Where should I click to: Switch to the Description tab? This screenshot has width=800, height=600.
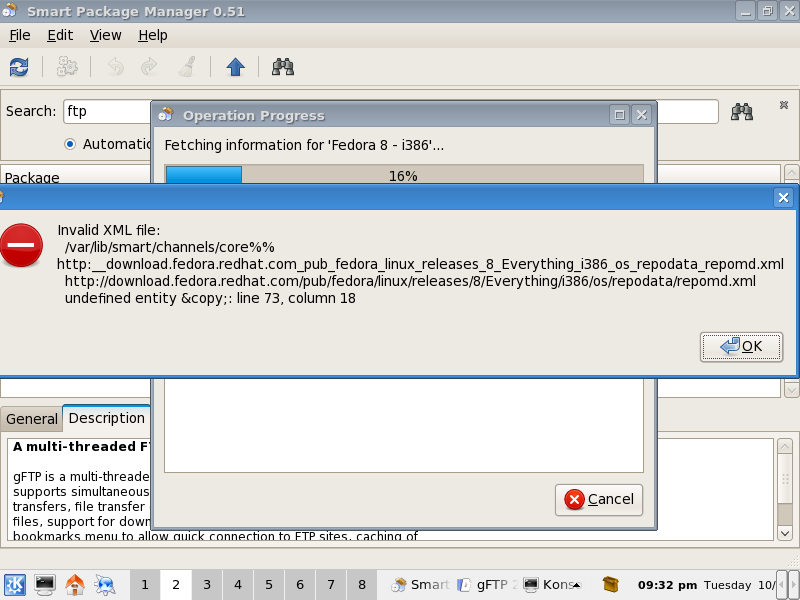coord(107,418)
